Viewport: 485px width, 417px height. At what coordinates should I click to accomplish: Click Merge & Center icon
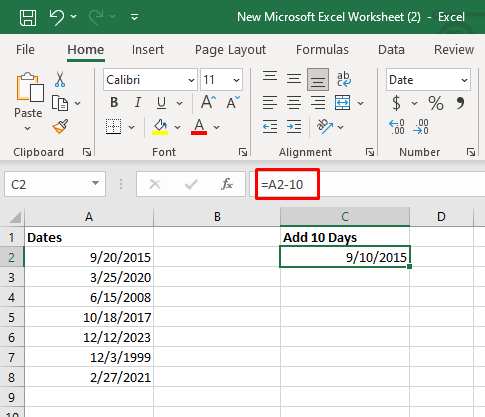click(x=343, y=103)
